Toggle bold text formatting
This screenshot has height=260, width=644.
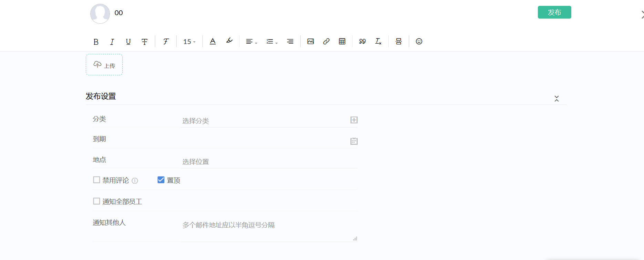(96, 42)
